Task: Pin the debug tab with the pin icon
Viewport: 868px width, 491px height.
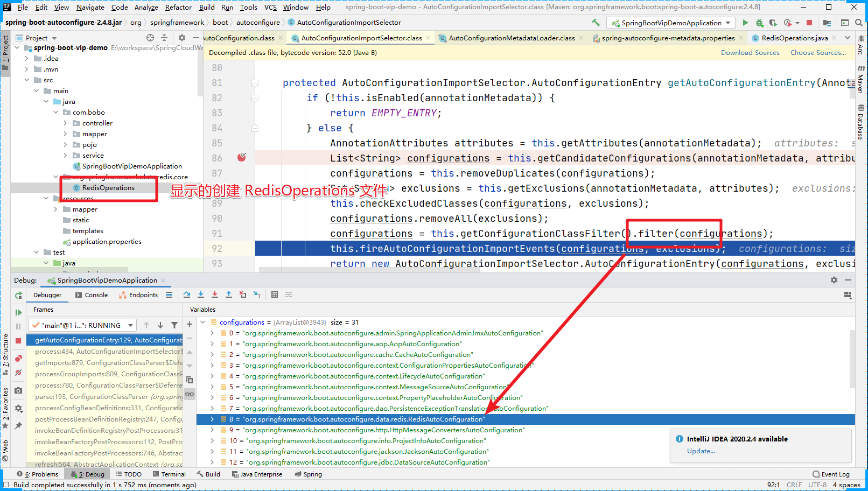Action: pyautogui.click(x=18, y=426)
